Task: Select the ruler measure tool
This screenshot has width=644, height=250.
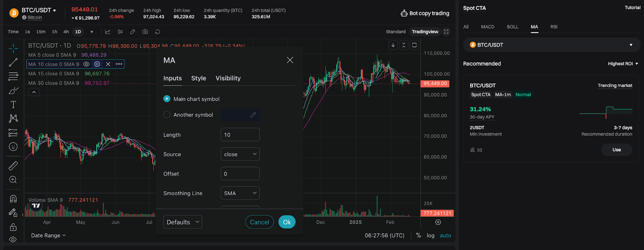Action: coord(13,166)
